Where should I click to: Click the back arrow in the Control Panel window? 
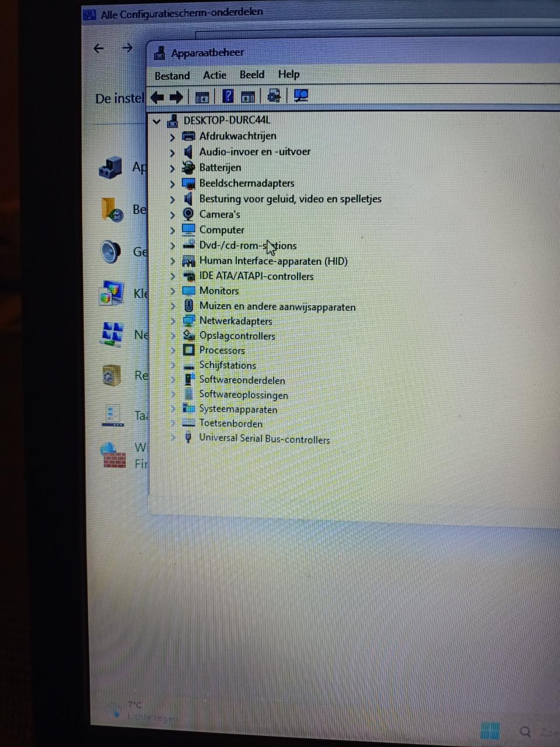pos(98,48)
